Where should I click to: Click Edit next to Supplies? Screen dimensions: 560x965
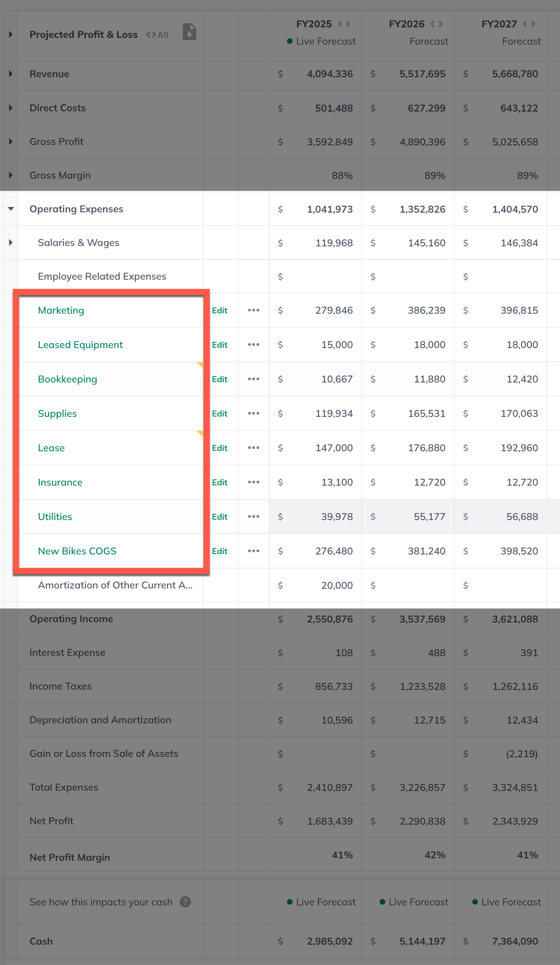coord(219,414)
